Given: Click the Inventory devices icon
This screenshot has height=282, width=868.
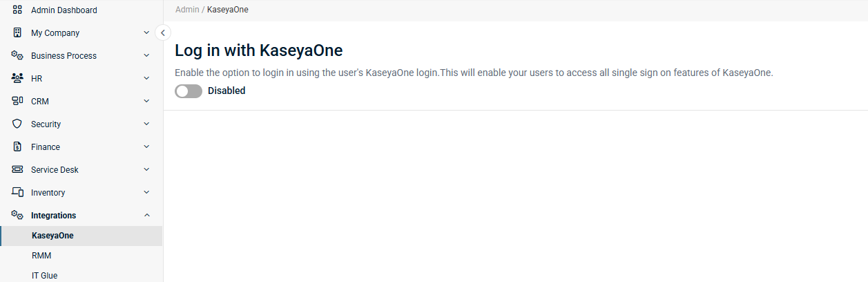Looking at the screenshot, I should (17, 193).
